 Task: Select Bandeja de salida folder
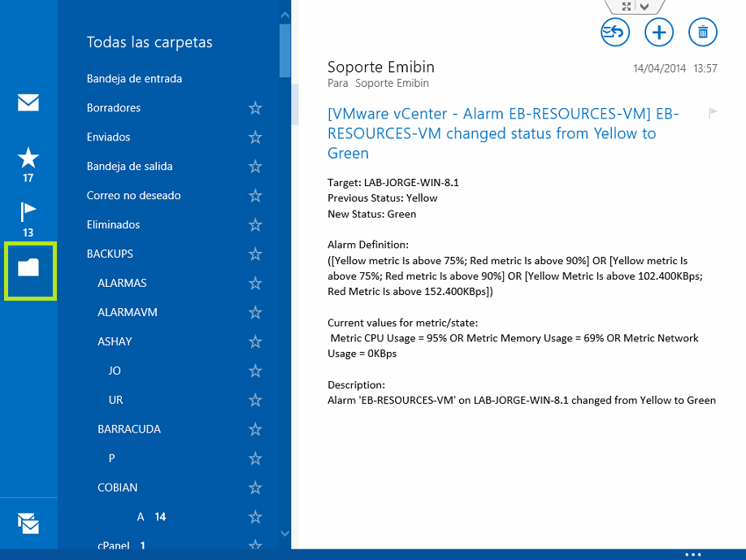pyautogui.click(x=129, y=167)
